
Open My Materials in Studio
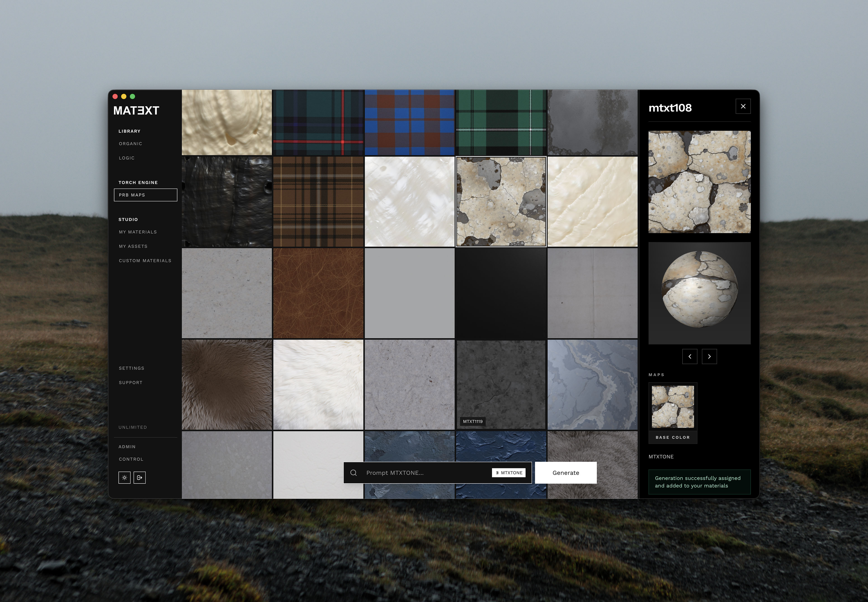click(138, 232)
